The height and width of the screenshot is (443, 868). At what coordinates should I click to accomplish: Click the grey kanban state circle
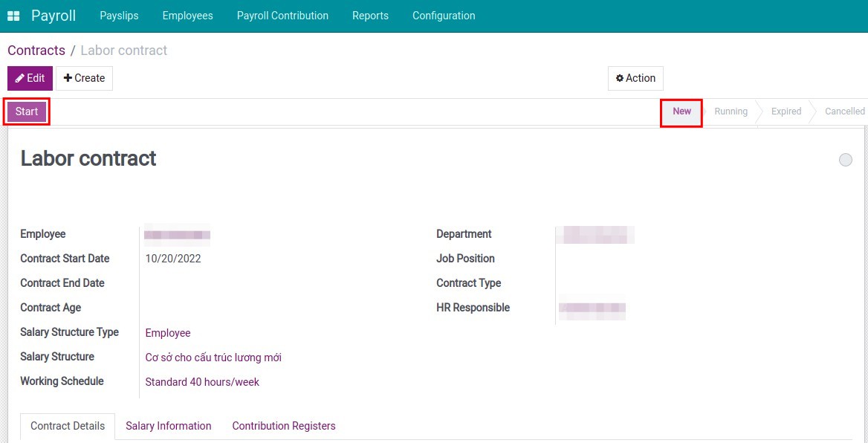845,160
